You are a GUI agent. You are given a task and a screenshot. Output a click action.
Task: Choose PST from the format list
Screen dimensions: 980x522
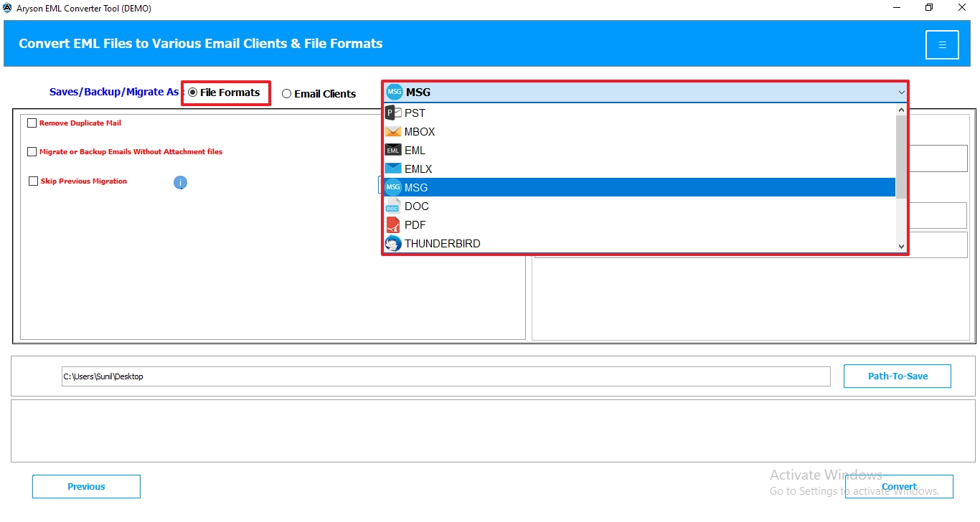point(640,113)
